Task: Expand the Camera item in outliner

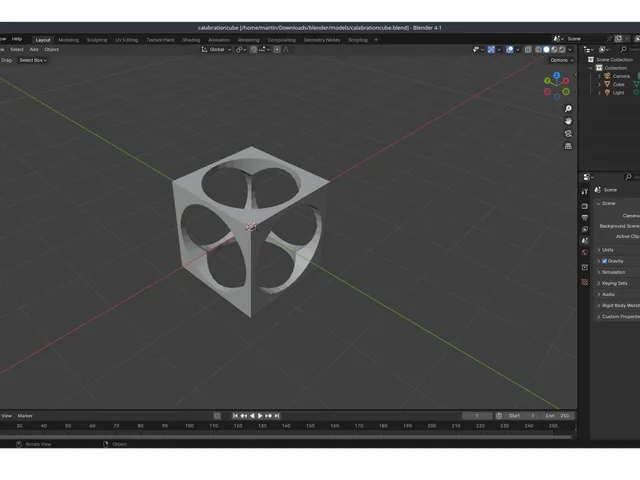Action: click(599, 76)
